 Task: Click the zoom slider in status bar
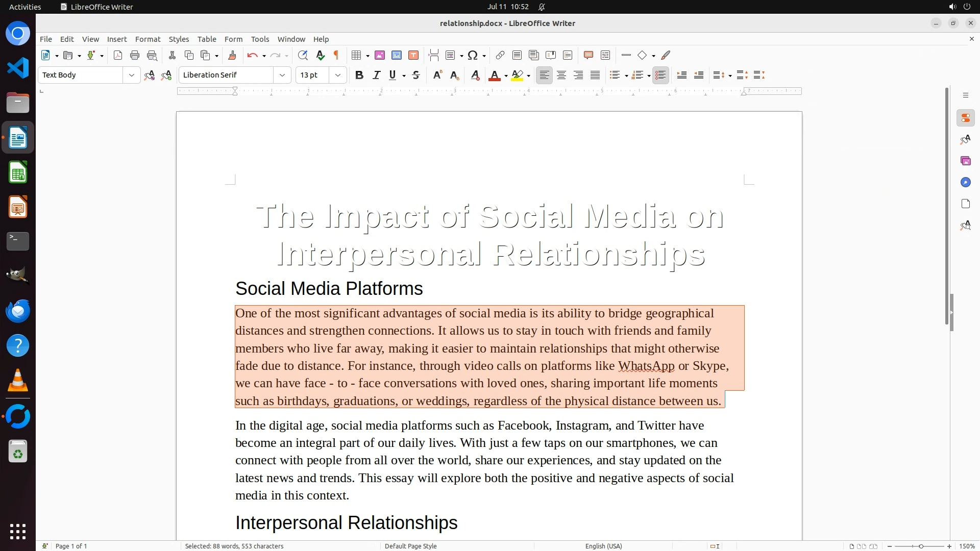click(920, 546)
